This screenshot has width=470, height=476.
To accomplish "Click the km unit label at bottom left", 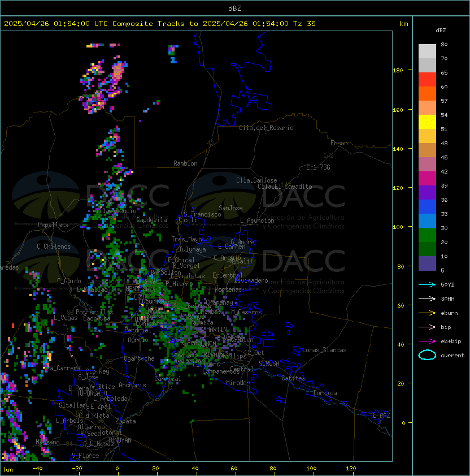I will pyautogui.click(x=8, y=470).
